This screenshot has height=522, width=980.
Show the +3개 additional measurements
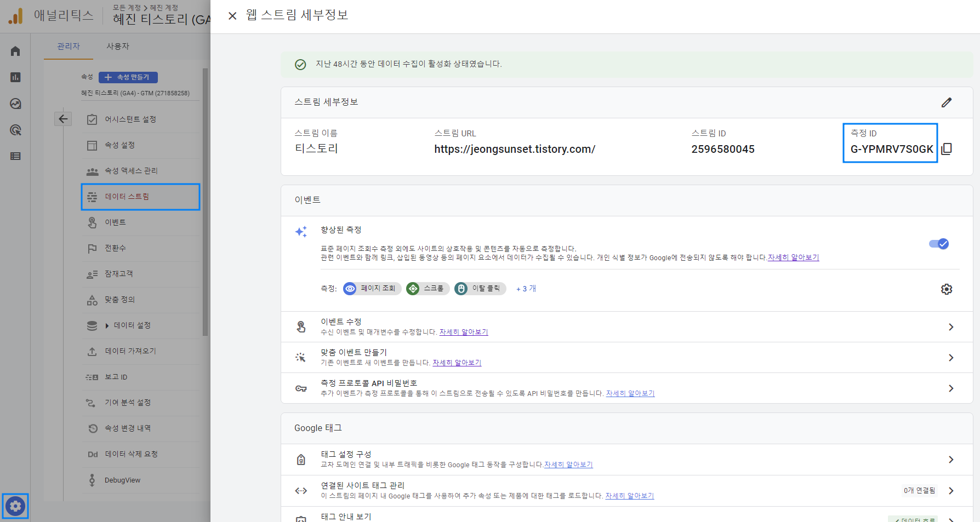pyautogui.click(x=526, y=289)
